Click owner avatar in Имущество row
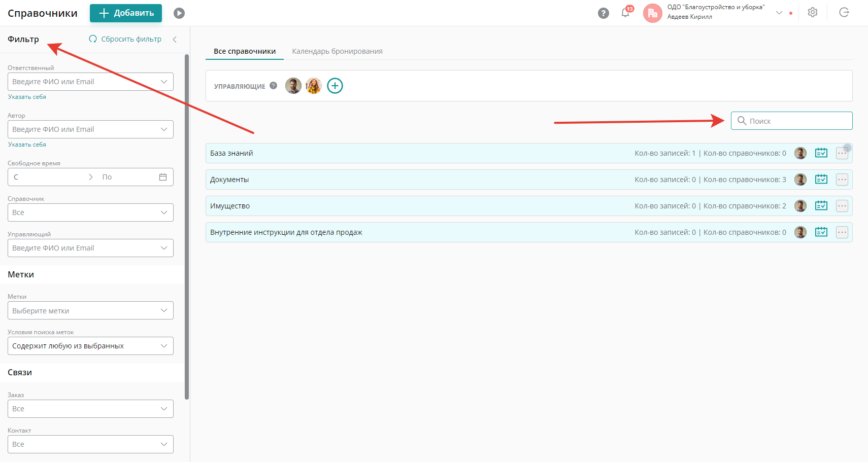 (x=800, y=206)
